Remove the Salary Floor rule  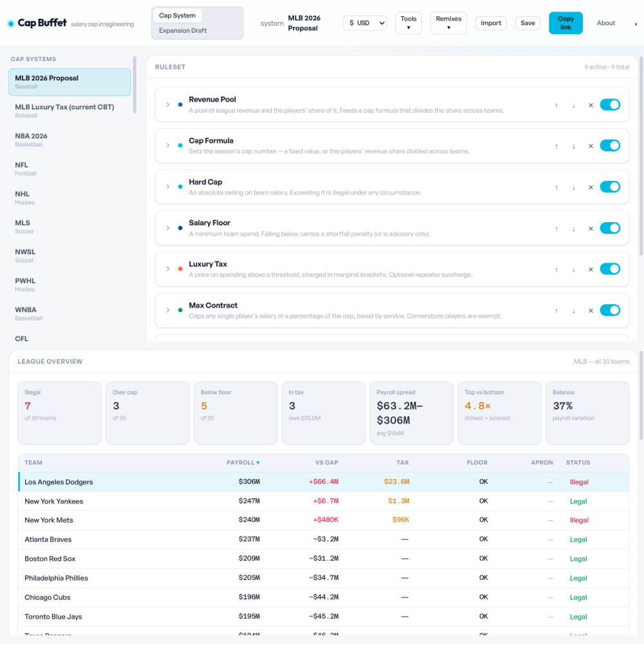coord(591,229)
